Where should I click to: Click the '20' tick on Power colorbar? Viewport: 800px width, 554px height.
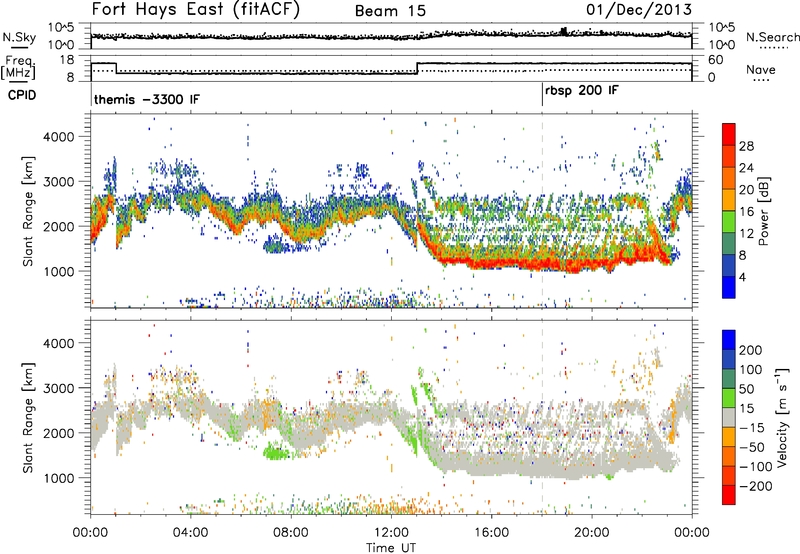(x=746, y=190)
